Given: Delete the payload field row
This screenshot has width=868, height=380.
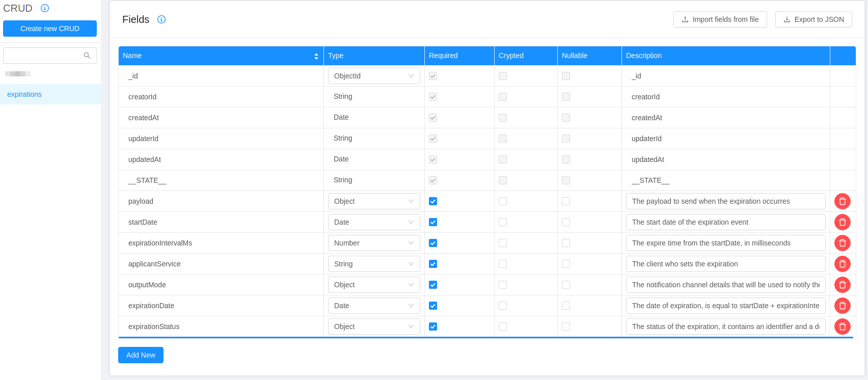Looking at the screenshot, I should point(842,201).
